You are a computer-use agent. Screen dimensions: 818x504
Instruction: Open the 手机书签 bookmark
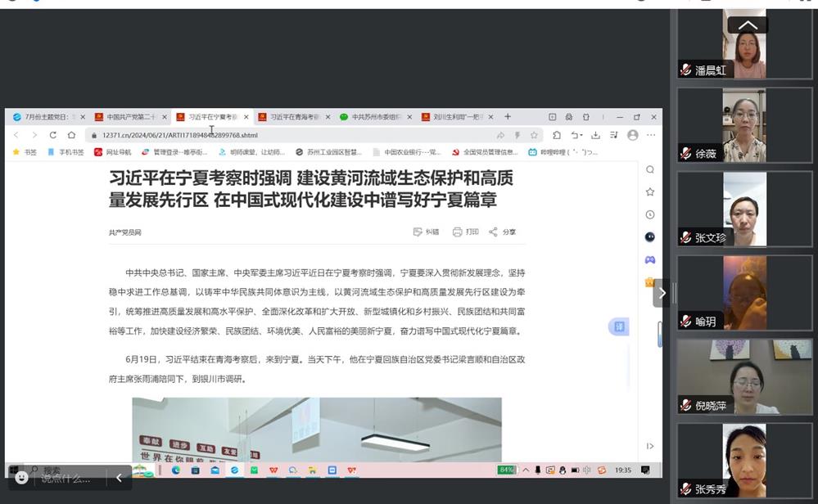pyautogui.click(x=66, y=152)
